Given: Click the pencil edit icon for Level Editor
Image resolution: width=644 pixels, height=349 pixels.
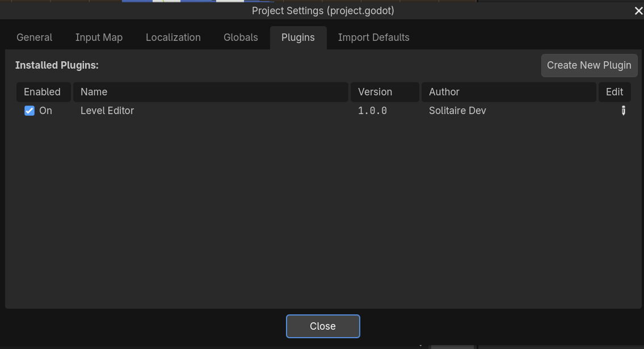Looking at the screenshot, I should point(623,111).
